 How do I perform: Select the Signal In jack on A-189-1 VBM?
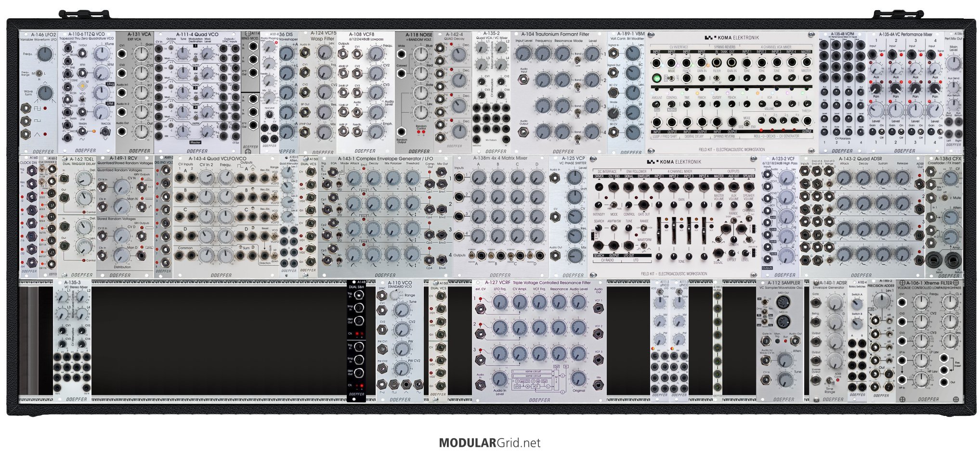click(x=614, y=53)
